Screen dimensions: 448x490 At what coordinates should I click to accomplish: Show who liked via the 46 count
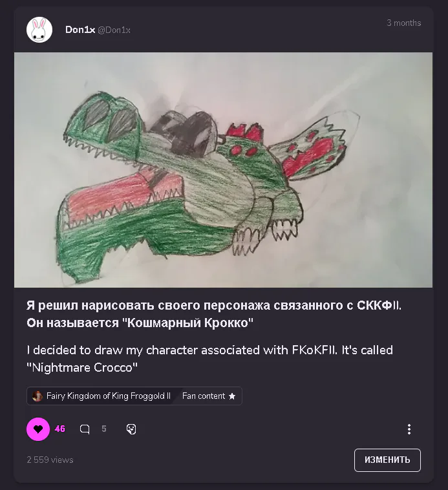click(x=60, y=429)
